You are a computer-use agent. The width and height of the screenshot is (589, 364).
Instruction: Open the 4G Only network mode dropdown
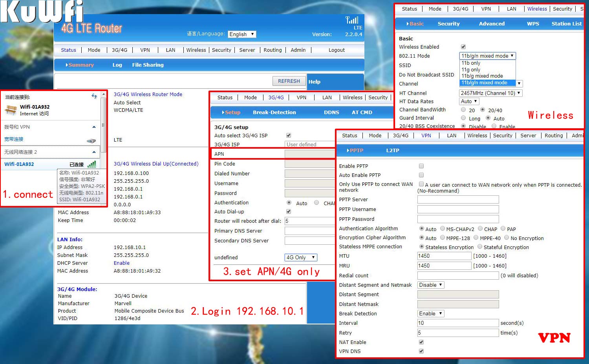click(x=301, y=257)
